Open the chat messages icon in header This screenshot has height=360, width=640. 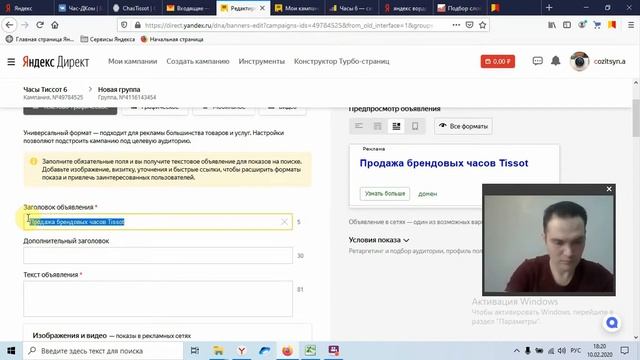(x=538, y=61)
